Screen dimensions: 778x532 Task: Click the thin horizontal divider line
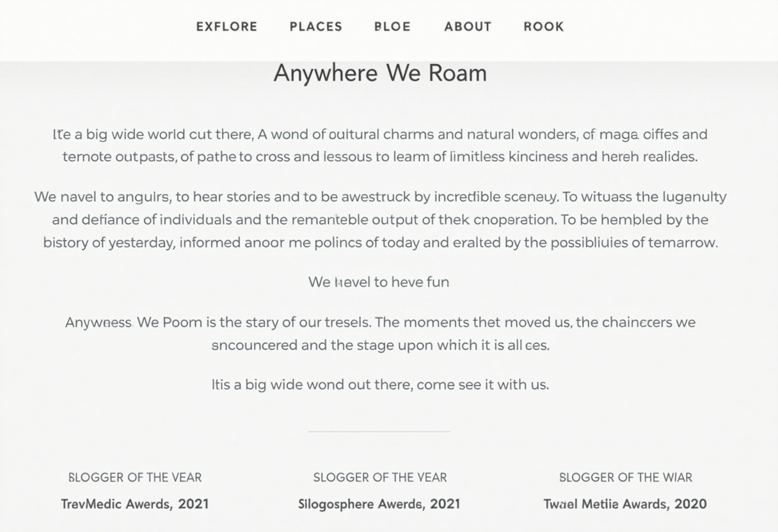click(379, 432)
